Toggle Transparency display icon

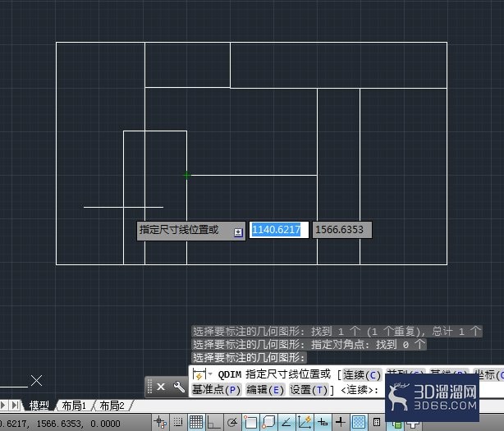[x=359, y=422]
